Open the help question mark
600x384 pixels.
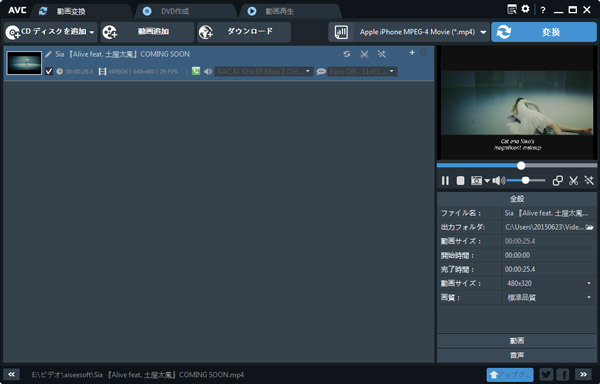[543, 10]
